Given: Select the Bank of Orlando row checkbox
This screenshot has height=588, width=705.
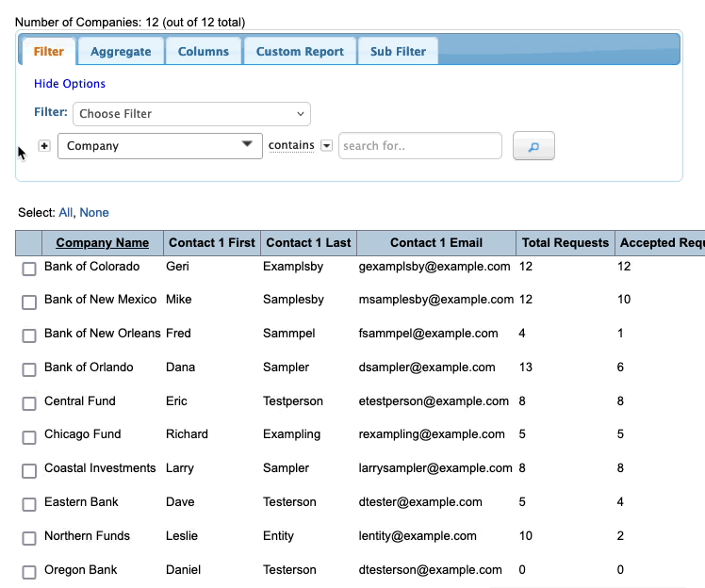Looking at the screenshot, I should tap(29, 369).
